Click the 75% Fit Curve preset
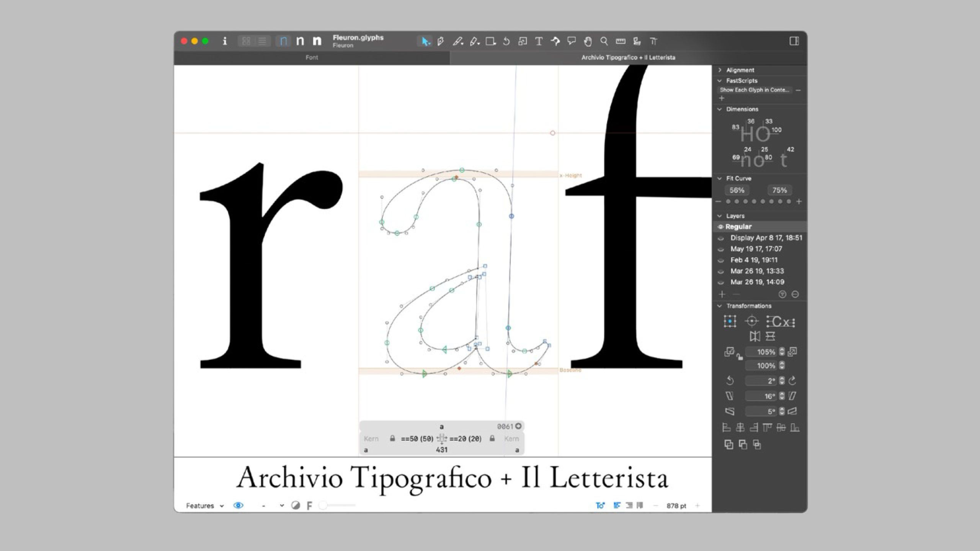The image size is (980, 551). point(779,190)
